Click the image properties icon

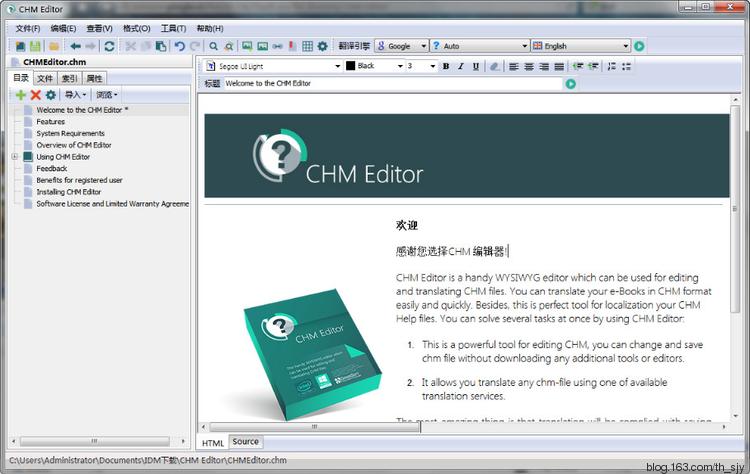click(263, 46)
